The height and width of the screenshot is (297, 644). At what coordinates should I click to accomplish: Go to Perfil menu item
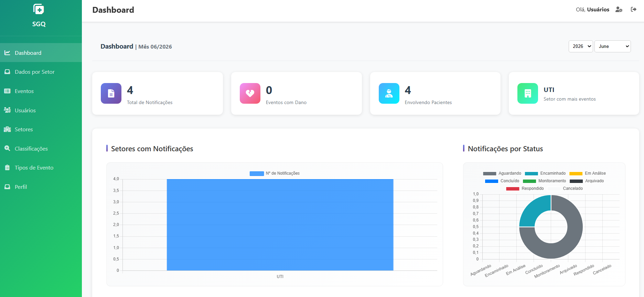click(41, 187)
